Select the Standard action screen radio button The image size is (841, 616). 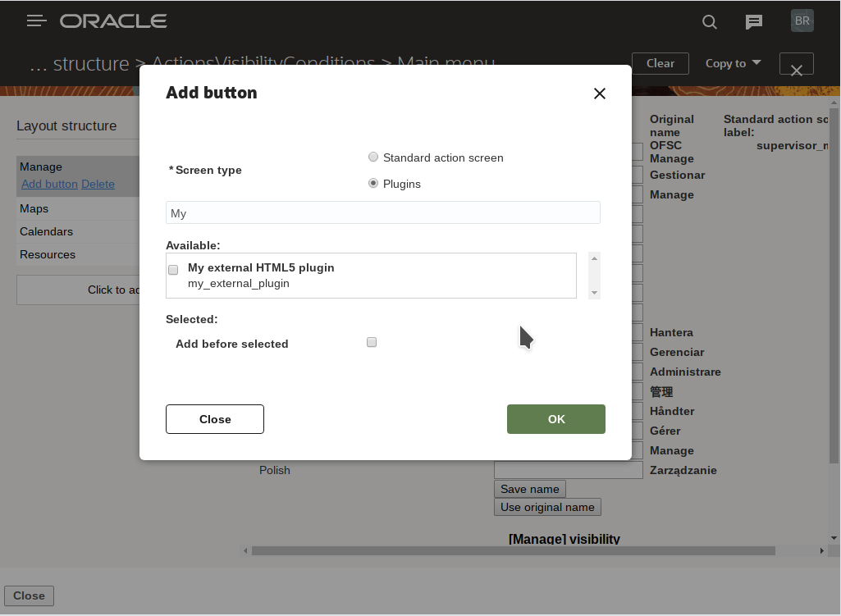[x=373, y=157]
